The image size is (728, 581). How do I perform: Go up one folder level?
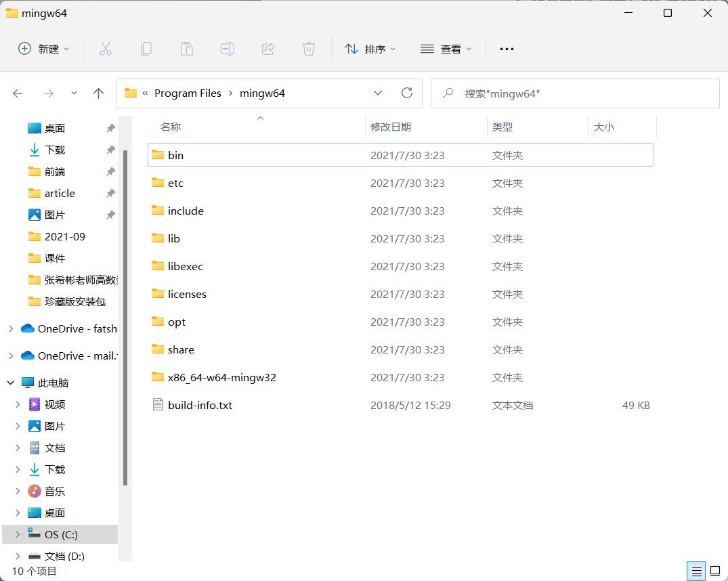(x=98, y=93)
